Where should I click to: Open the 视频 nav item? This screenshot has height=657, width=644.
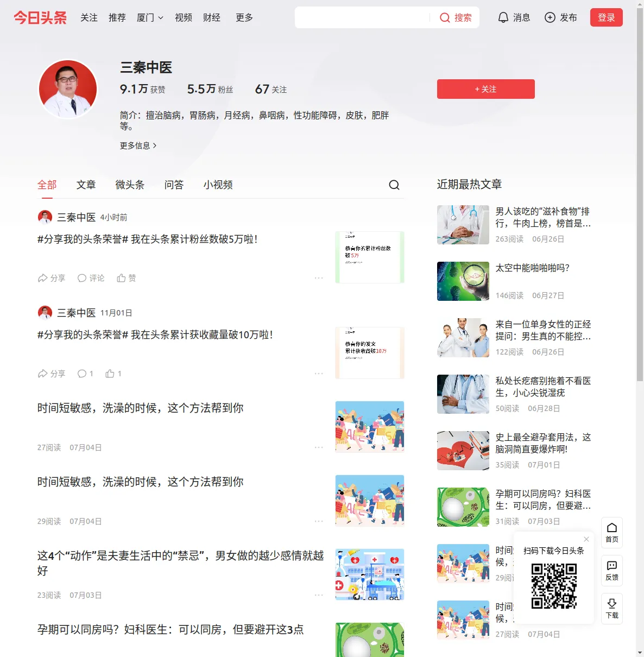point(184,17)
